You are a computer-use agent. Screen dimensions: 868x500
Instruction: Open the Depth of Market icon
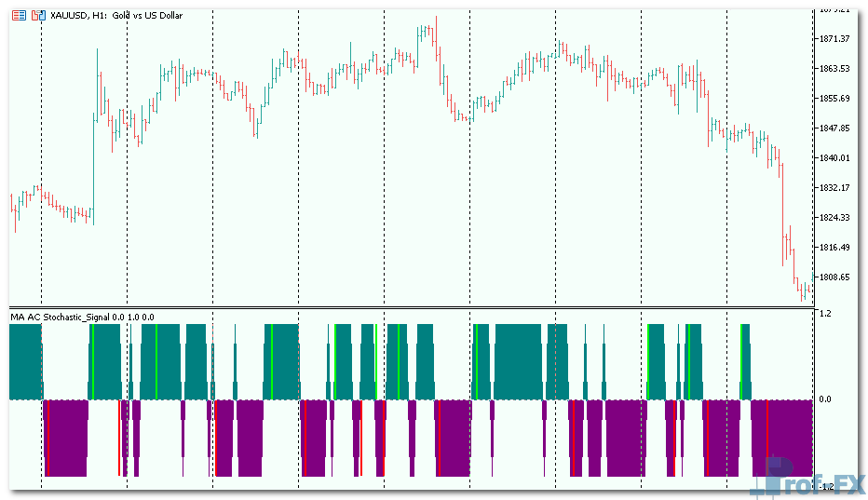37,16
